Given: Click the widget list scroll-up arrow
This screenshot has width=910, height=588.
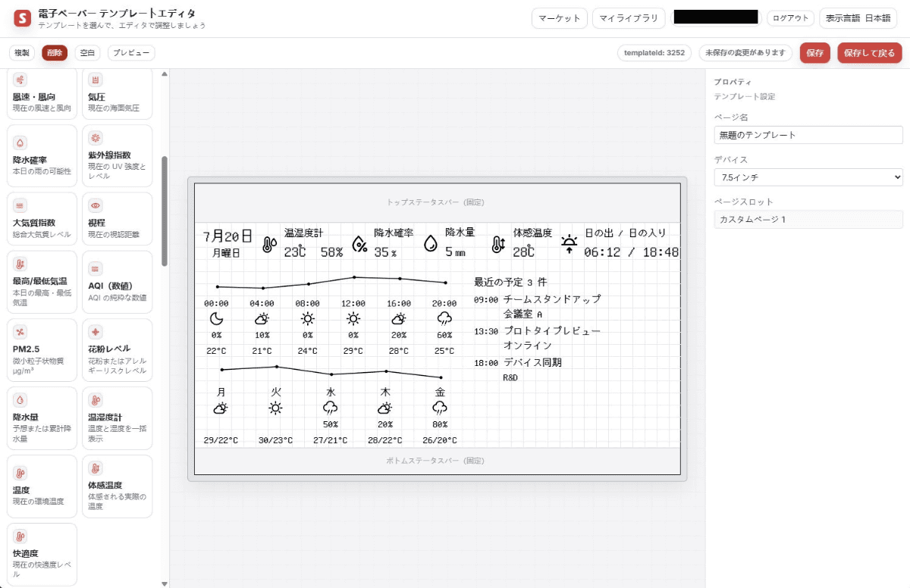Looking at the screenshot, I should (x=165, y=73).
